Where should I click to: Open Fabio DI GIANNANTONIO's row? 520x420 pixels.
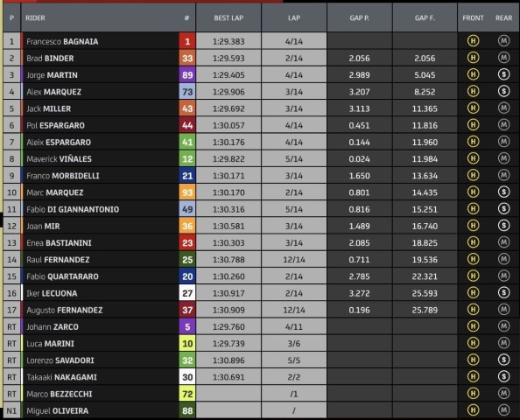[260, 209]
